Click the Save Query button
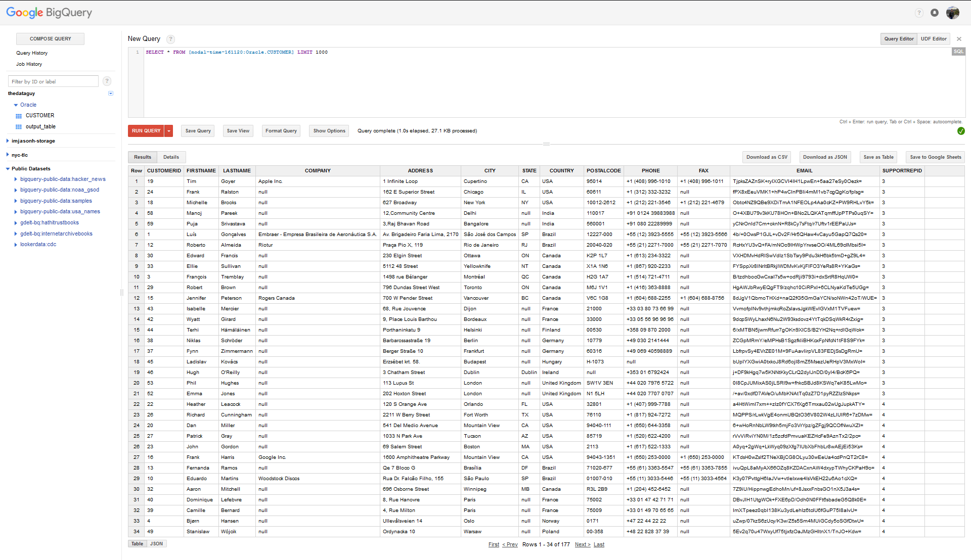 coord(197,131)
